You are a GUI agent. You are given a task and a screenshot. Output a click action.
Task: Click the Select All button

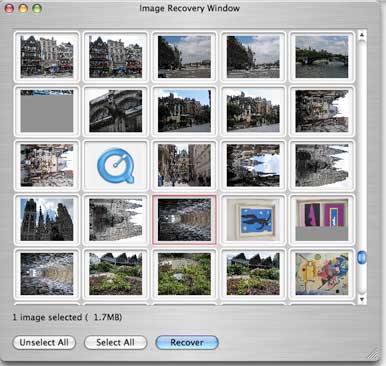[115, 342]
